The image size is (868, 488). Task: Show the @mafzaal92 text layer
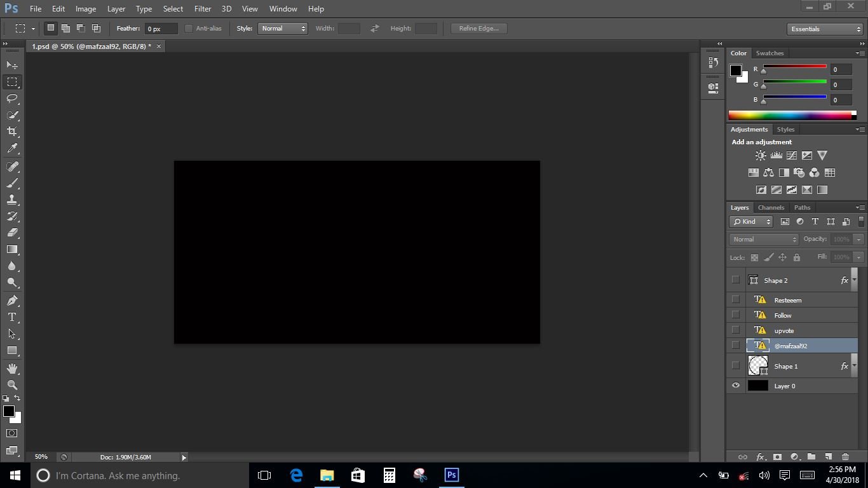tap(736, 345)
